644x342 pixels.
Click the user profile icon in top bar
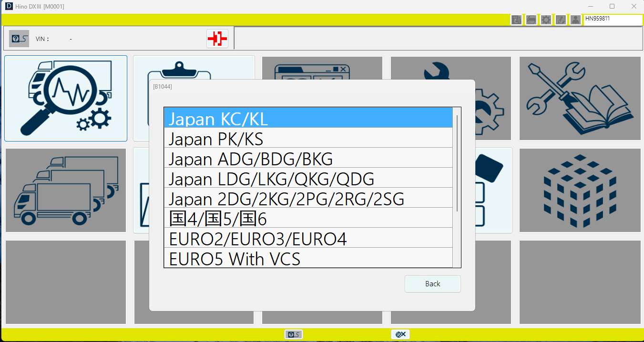point(576,20)
